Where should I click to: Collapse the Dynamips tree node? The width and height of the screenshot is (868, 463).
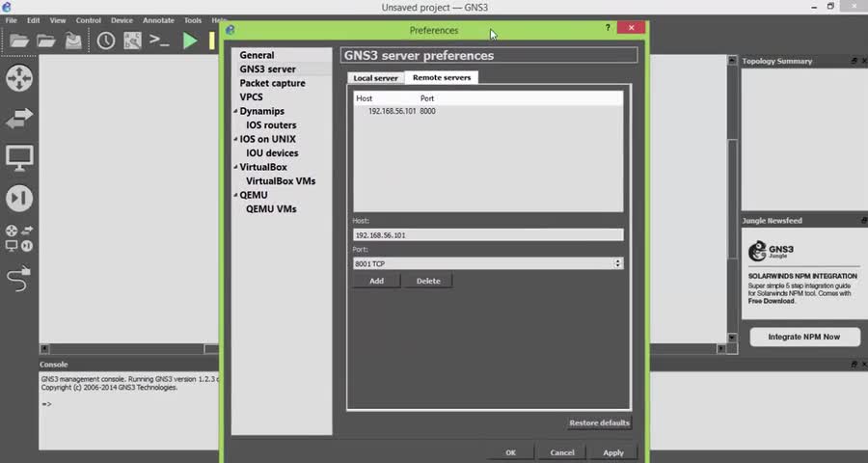235,111
